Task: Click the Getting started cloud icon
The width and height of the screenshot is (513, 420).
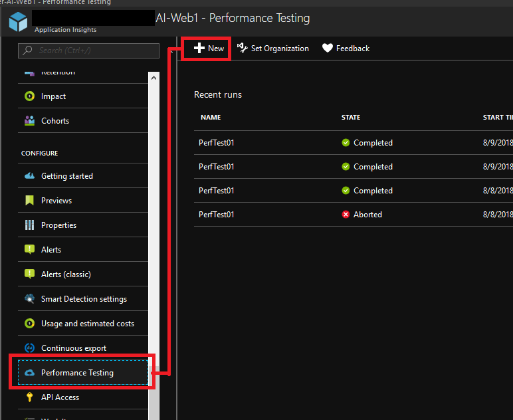Action: [29, 176]
